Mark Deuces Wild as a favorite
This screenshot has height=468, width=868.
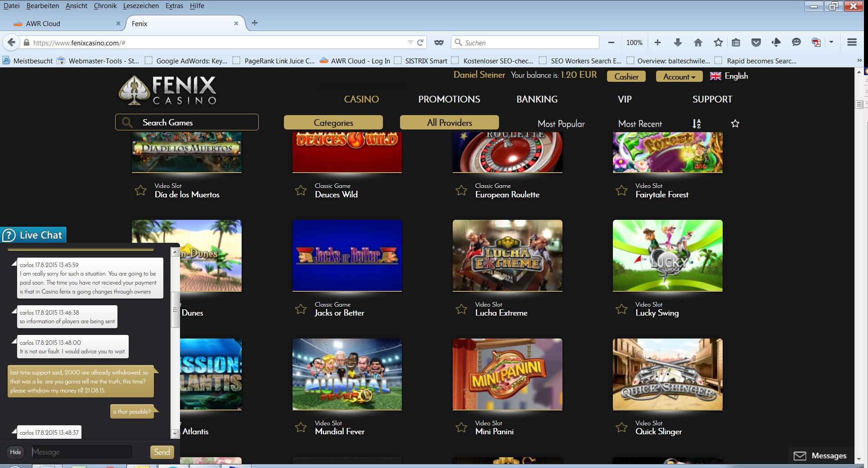tap(301, 190)
